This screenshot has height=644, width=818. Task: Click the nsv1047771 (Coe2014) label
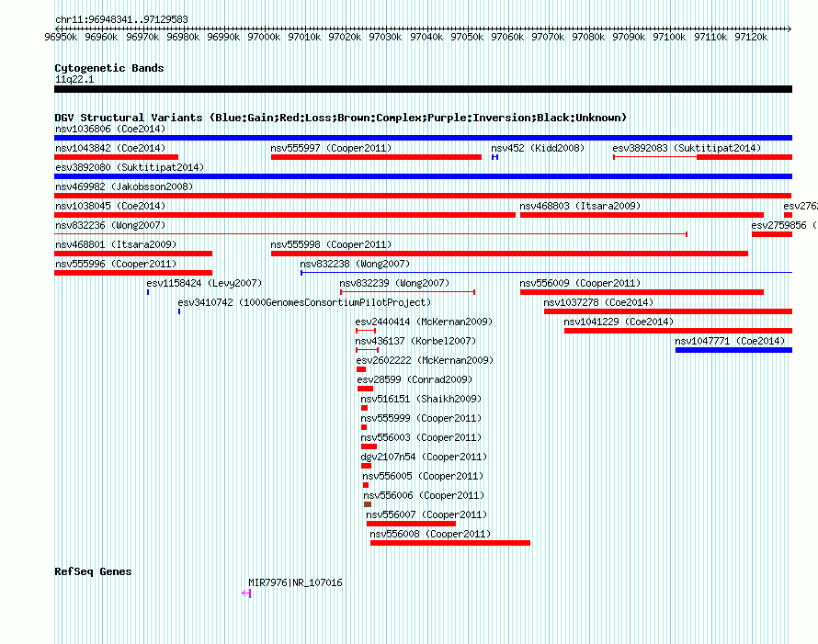pyautogui.click(x=730, y=341)
